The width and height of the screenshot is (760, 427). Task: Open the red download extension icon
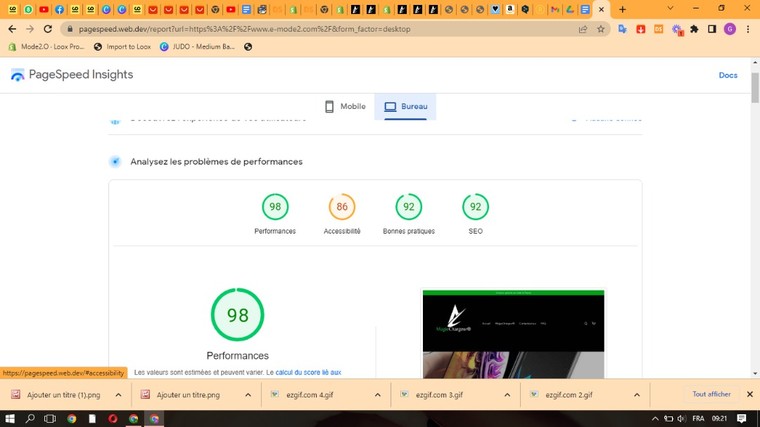click(x=641, y=29)
